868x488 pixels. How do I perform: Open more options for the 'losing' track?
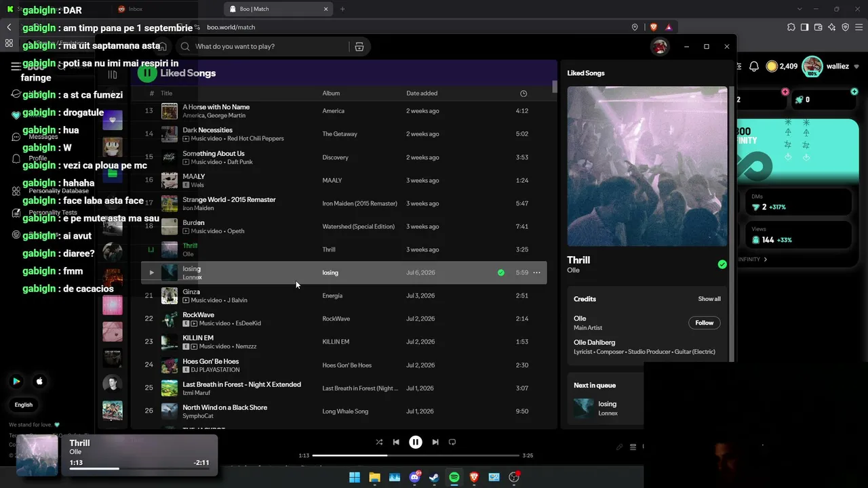point(536,272)
